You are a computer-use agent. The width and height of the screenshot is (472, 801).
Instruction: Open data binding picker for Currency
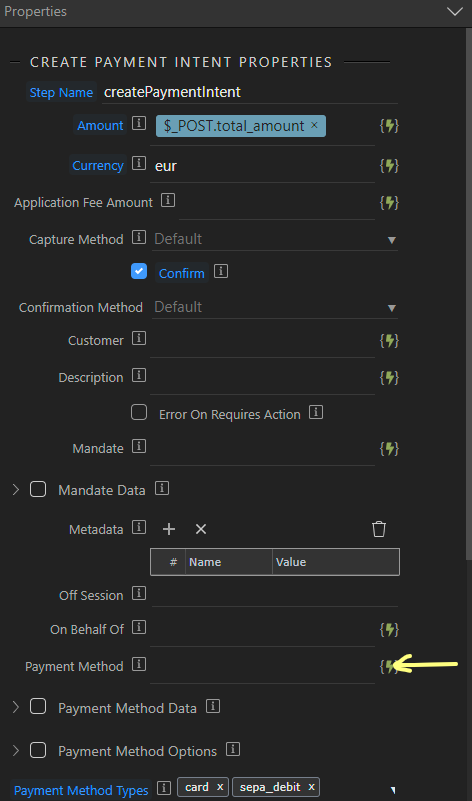click(389, 166)
